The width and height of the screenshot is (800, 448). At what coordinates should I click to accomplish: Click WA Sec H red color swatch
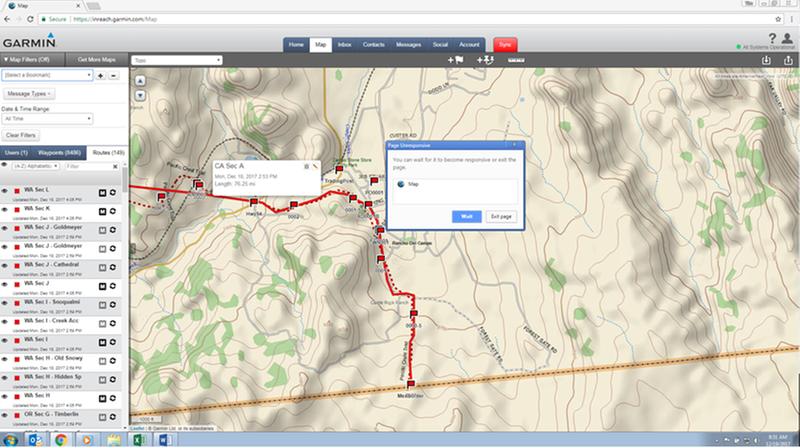pos(18,395)
